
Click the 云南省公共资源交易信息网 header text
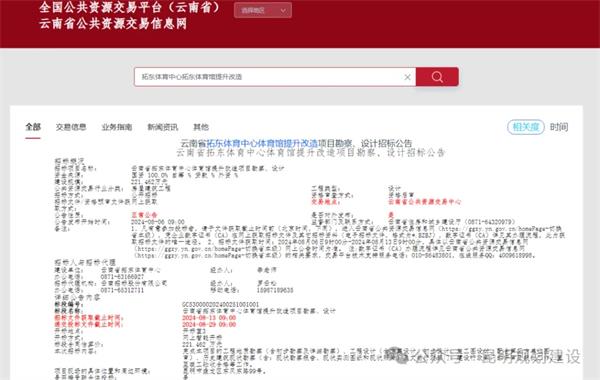(x=113, y=24)
